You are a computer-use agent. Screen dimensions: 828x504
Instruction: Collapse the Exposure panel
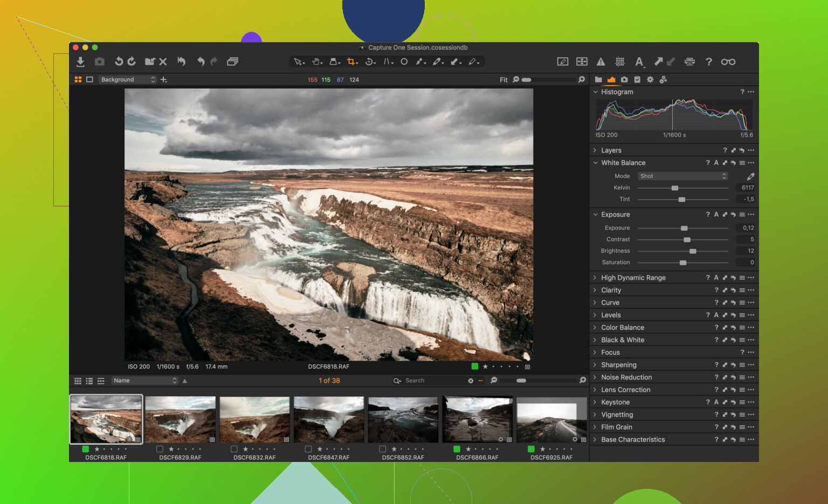[595, 214]
